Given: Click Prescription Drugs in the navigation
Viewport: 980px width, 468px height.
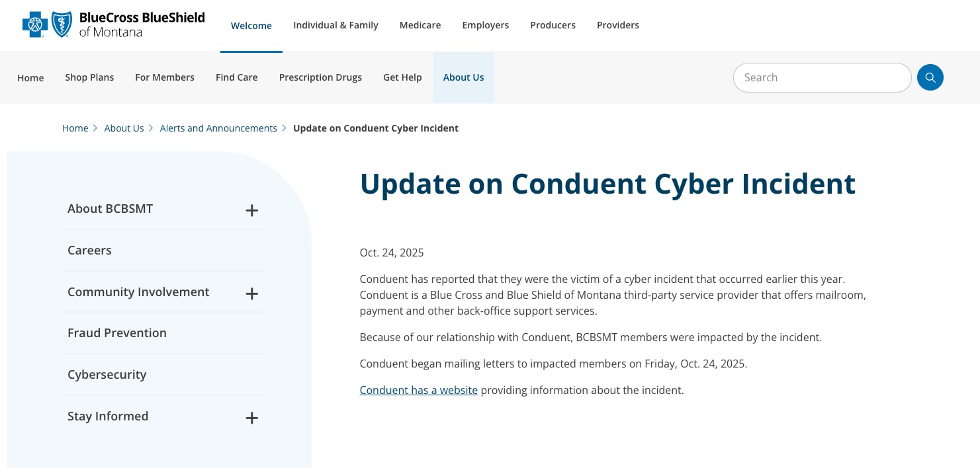Looking at the screenshot, I should pos(320,77).
